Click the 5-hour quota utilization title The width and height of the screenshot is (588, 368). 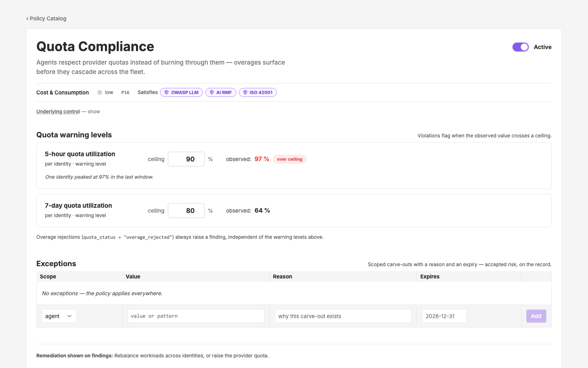(80, 154)
